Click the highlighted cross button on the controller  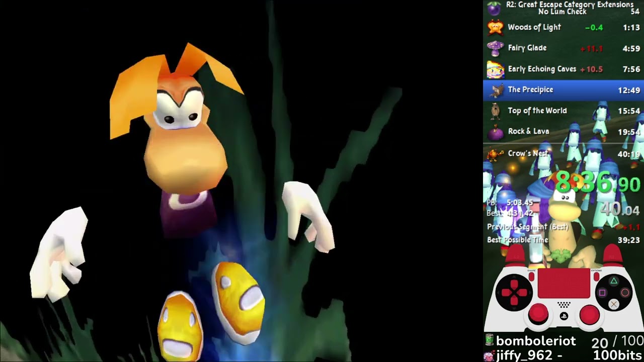[x=614, y=304]
